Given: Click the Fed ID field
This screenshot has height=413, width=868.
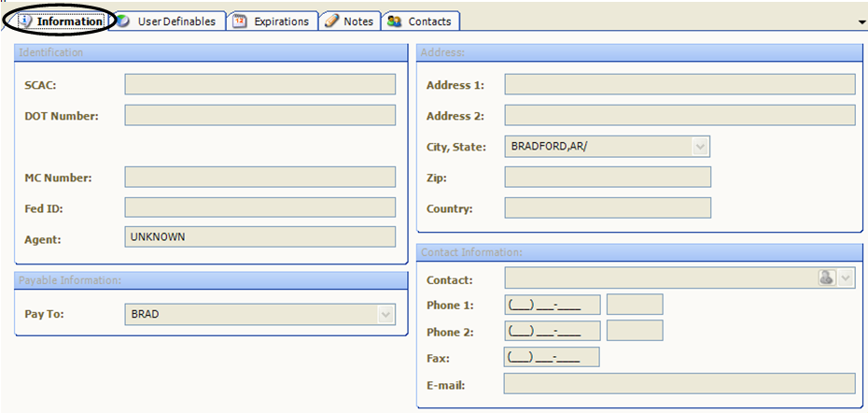Looking at the screenshot, I should [260, 207].
